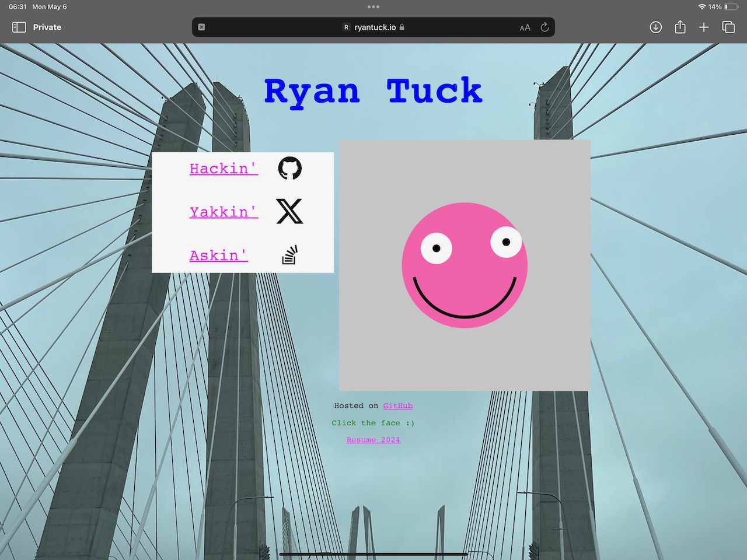
Task: Click the GitHub hosting link
Action: click(397, 405)
